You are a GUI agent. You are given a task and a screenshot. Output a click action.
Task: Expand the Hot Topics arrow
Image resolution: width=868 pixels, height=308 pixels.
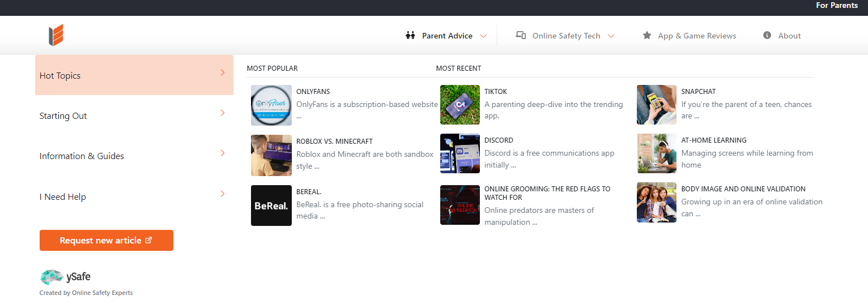pyautogui.click(x=223, y=72)
